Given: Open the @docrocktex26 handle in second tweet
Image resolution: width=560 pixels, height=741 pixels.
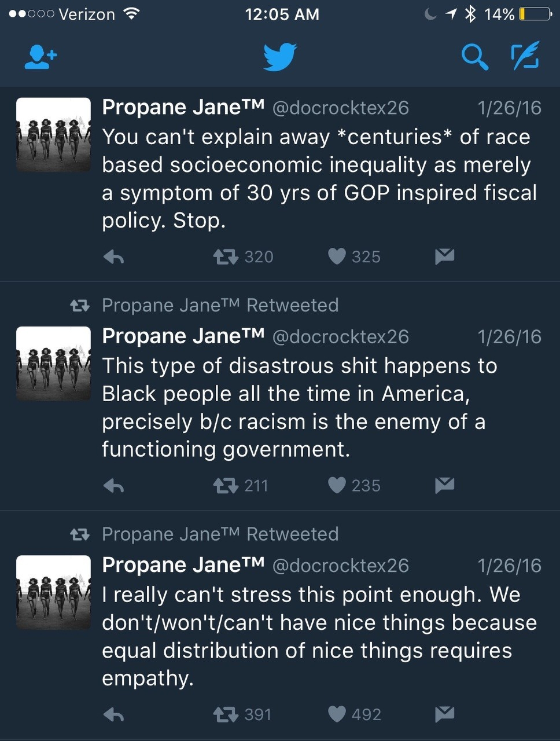Looking at the screenshot, I should tap(340, 336).
